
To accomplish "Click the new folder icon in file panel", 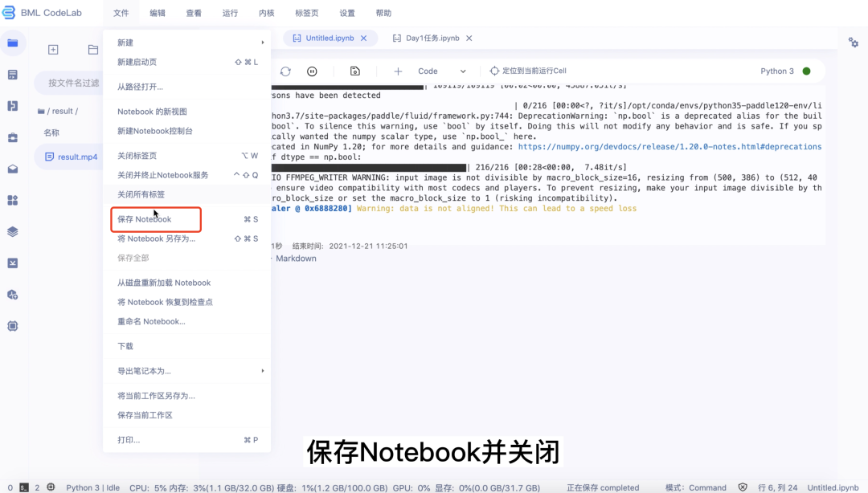I will click(x=93, y=50).
